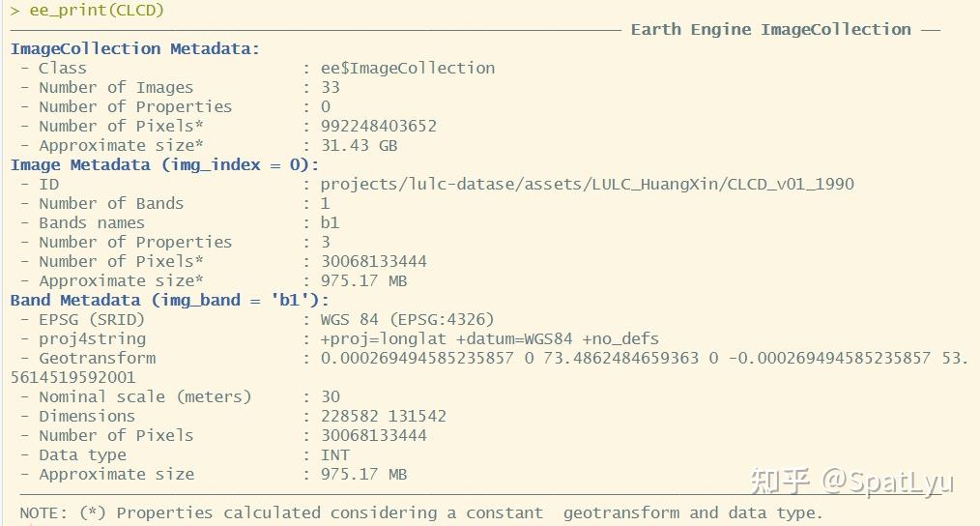Click the Image Metadata (img_index = 0) heading
Viewport: 980px width, 526px height.
tap(164, 164)
